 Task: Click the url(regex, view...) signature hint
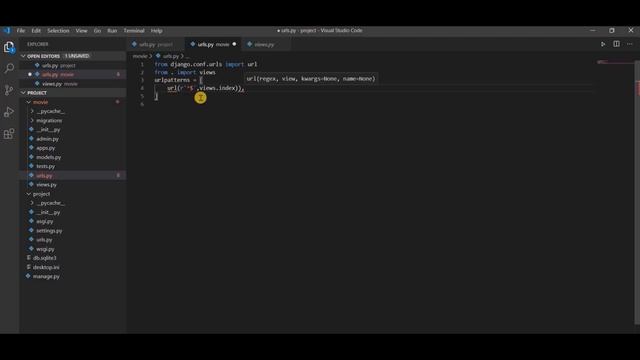tap(311, 79)
